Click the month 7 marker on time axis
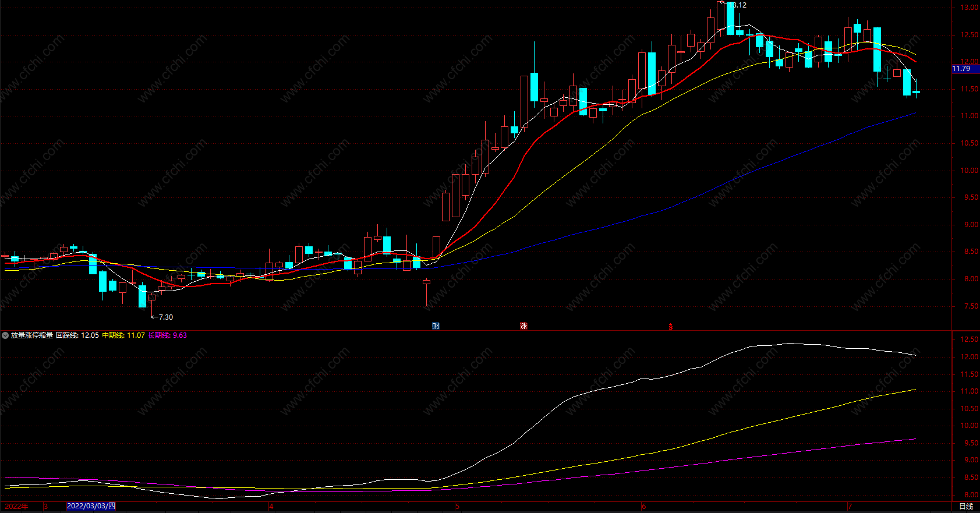This screenshot has height=513, width=980. click(x=850, y=506)
